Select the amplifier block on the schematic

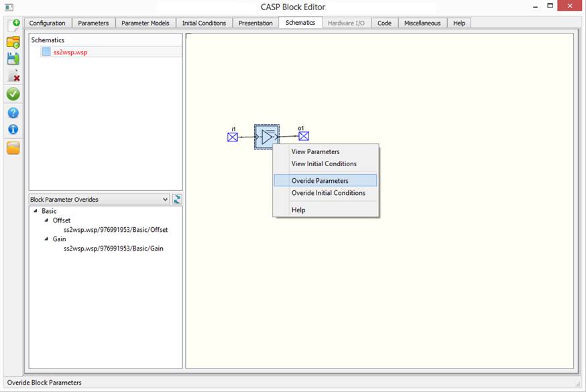[x=267, y=137]
